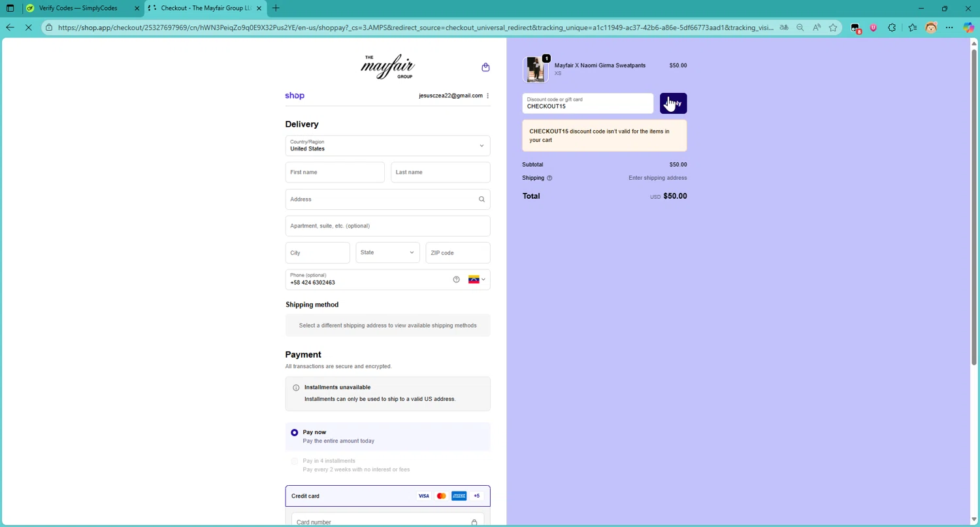The image size is (980, 527).
Task: Activate the Read aloud icon
Action: (x=817, y=27)
